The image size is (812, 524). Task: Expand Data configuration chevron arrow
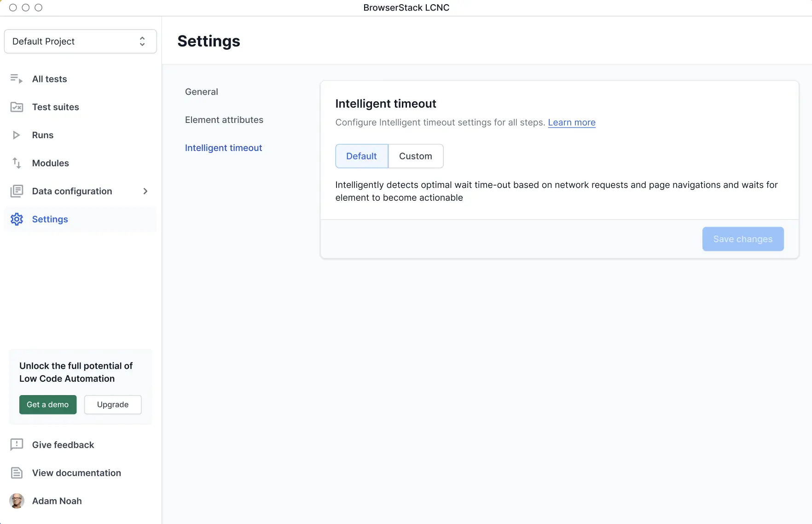click(x=145, y=191)
